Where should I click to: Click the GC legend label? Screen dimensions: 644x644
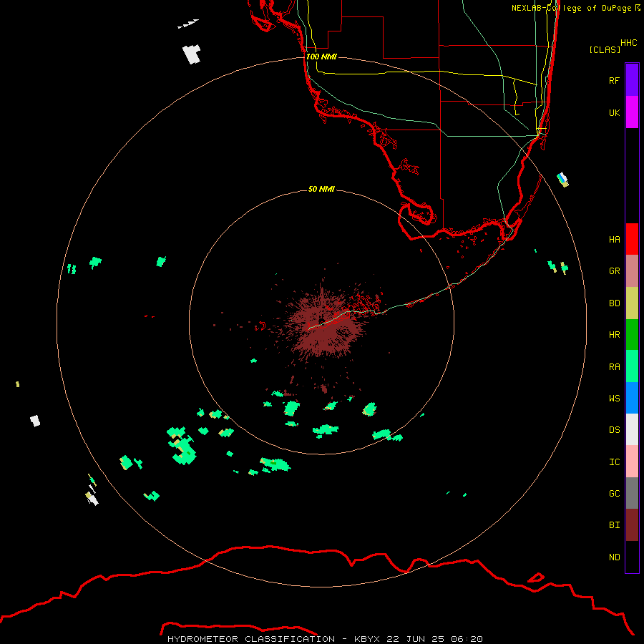point(614,493)
